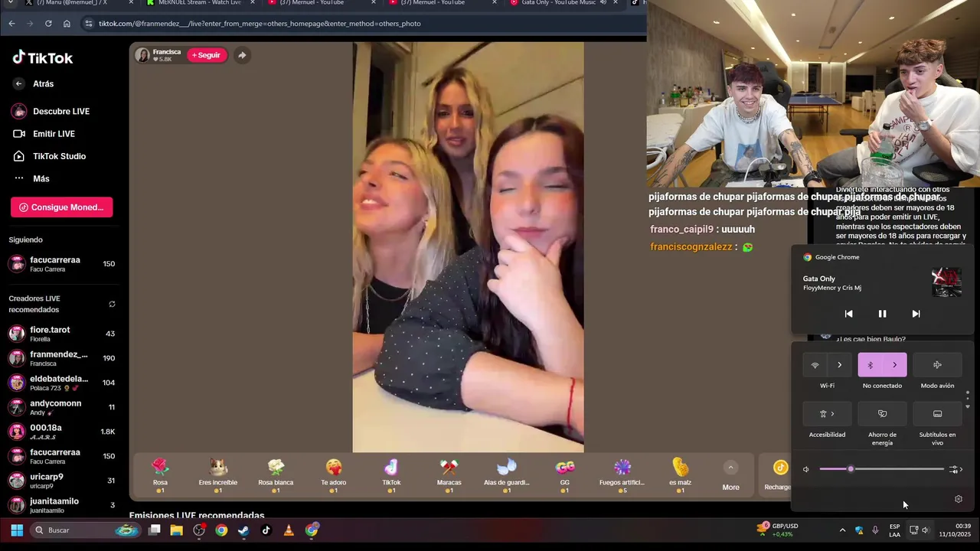Open the TikTok logo home link

(42, 57)
